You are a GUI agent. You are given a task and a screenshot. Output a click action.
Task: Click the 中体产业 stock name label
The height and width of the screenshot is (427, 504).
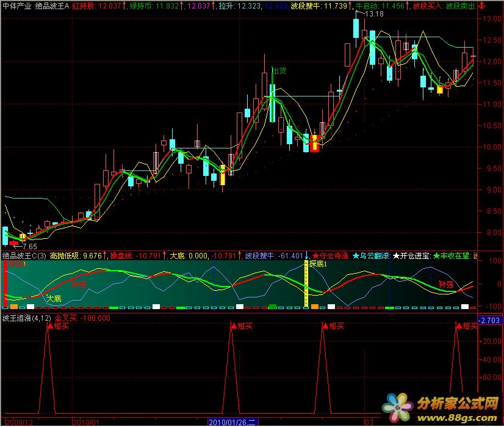(x=16, y=5)
